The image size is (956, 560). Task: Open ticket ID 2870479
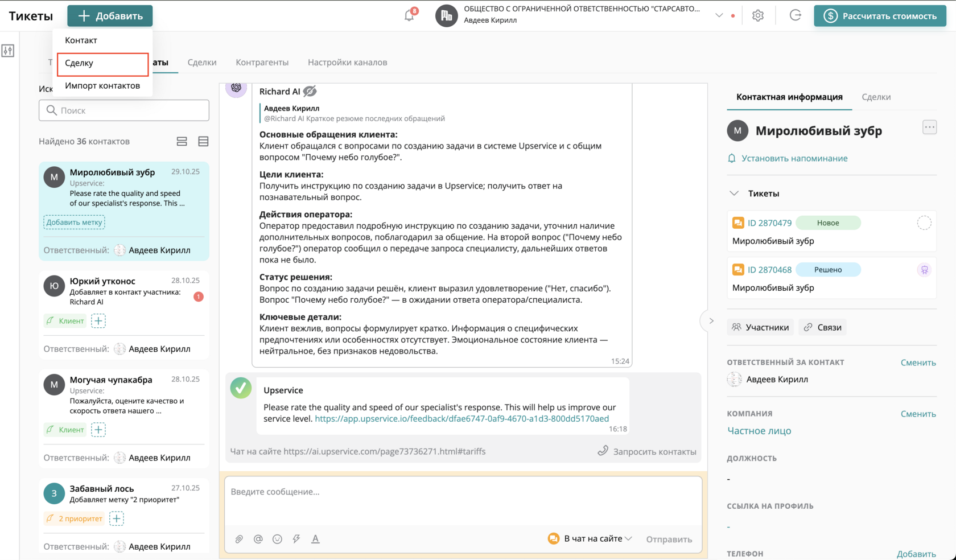pyautogui.click(x=769, y=223)
